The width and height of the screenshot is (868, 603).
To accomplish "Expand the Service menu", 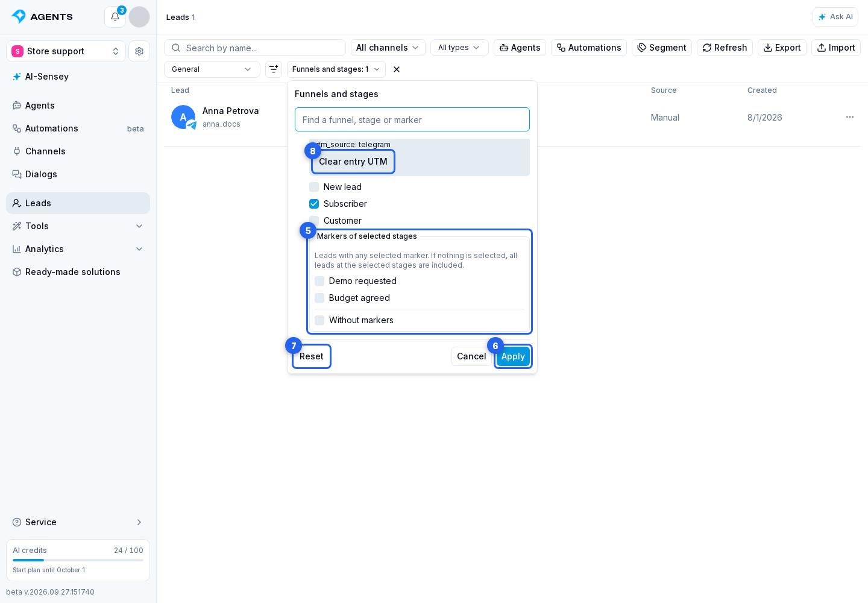I will pos(78,522).
